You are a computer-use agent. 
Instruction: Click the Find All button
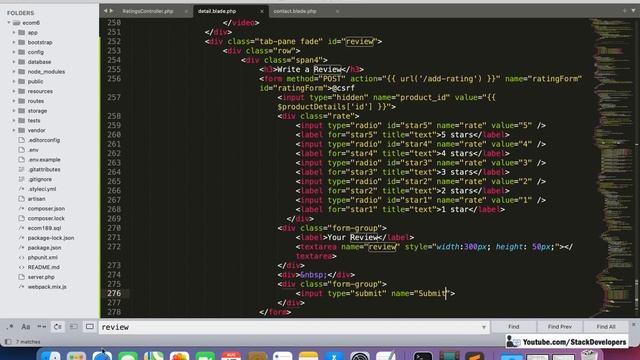pos(606,327)
